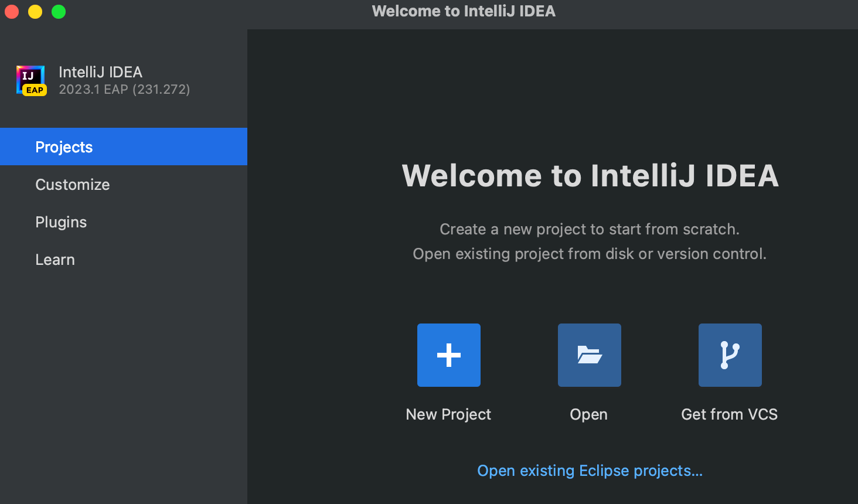The image size is (858, 504).
Task: Click the VCS branch icon
Action: (x=730, y=355)
